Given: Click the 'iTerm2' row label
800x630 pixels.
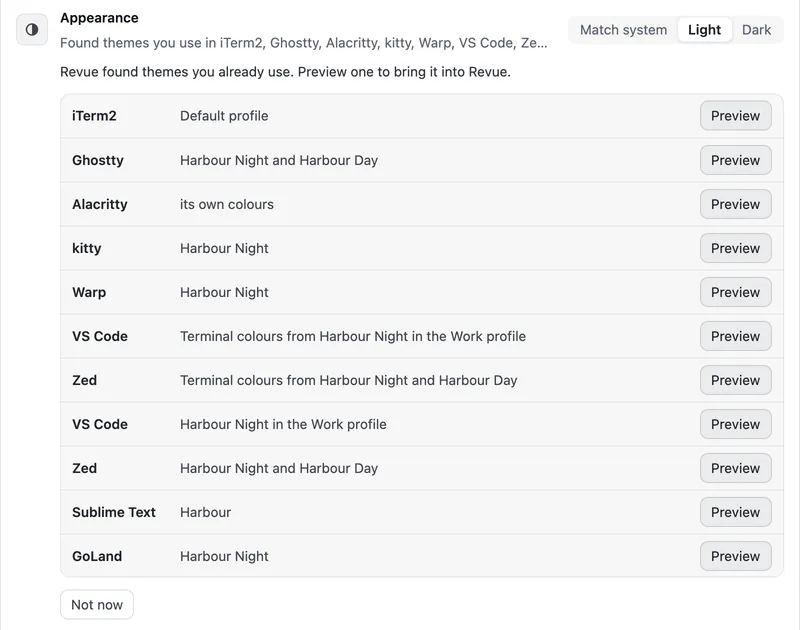Looking at the screenshot, I should pyautogui.click(x=94, y=116).
